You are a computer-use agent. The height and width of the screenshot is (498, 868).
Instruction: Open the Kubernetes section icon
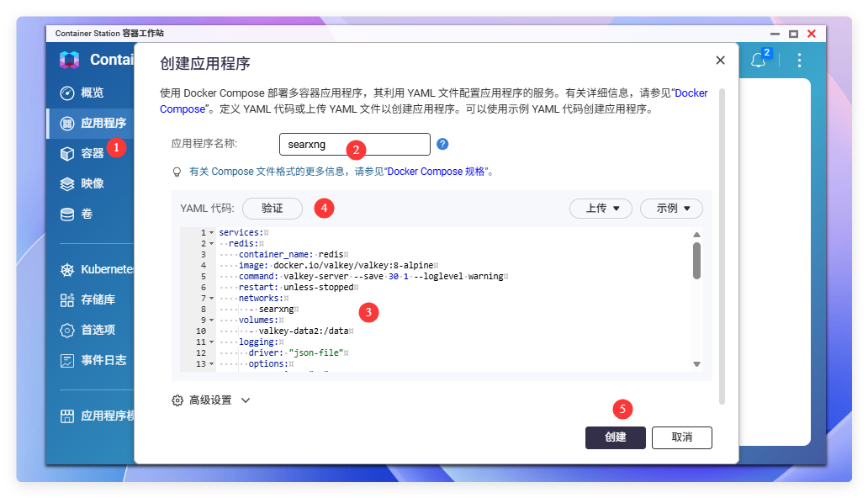click(x=66, y=269)
